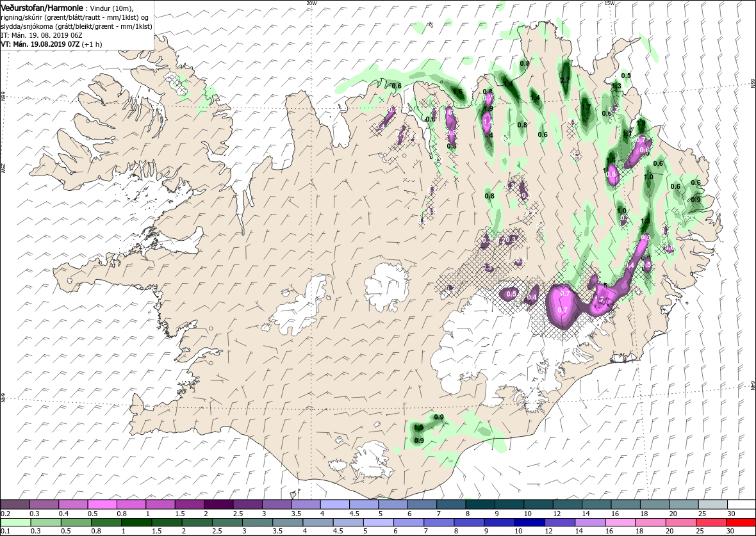Click the 1.5 rain value near the south coast
The image size is (756, 536).
tap(419, 427)
